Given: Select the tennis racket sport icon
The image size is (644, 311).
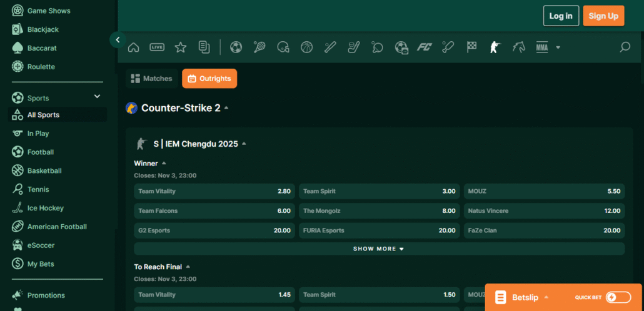Looking at the screenshot, I should pos(259,47).
